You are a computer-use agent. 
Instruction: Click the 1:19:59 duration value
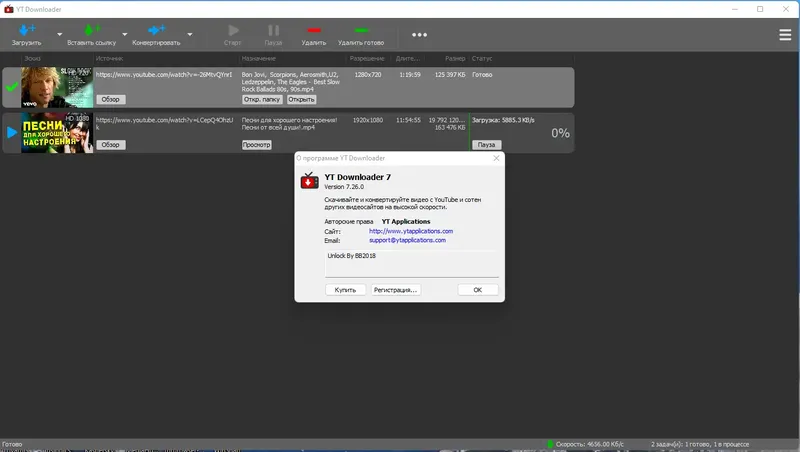(410, 74)
